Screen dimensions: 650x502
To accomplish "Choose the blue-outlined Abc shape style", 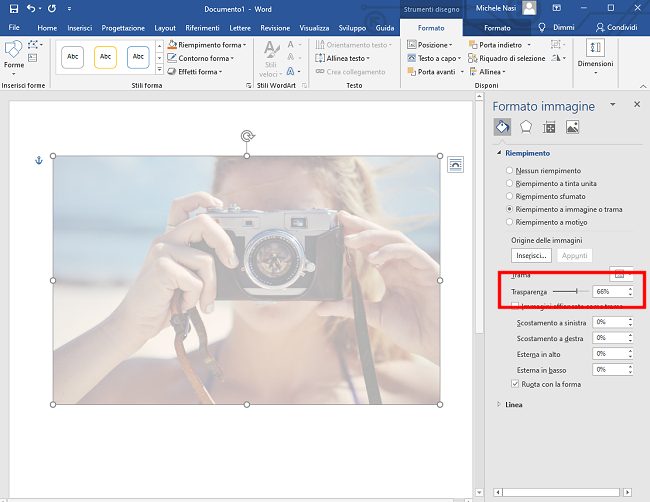I will click(x=138, y=57).
